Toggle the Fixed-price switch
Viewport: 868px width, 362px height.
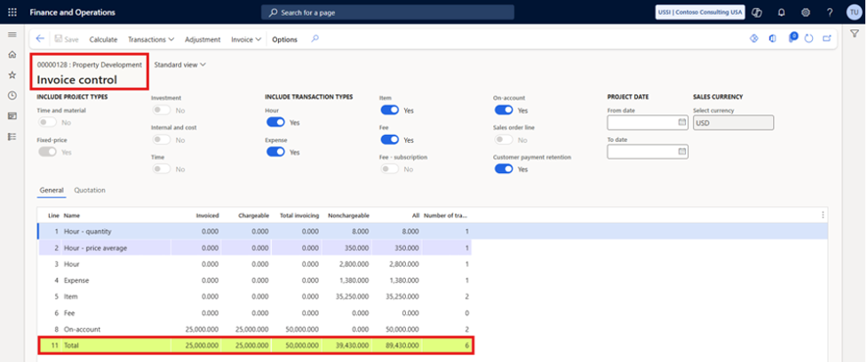pyautogui.click(x=48, y=152)
